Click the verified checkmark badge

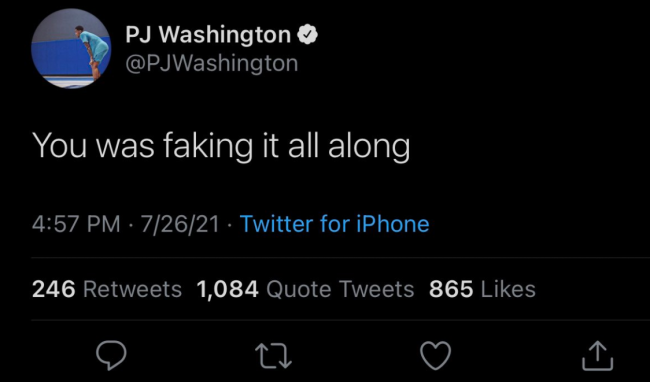[x=308, y=35]
